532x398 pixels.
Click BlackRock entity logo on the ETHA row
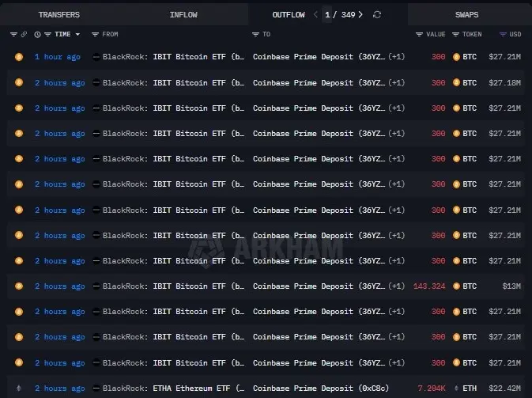pos(96,388)
